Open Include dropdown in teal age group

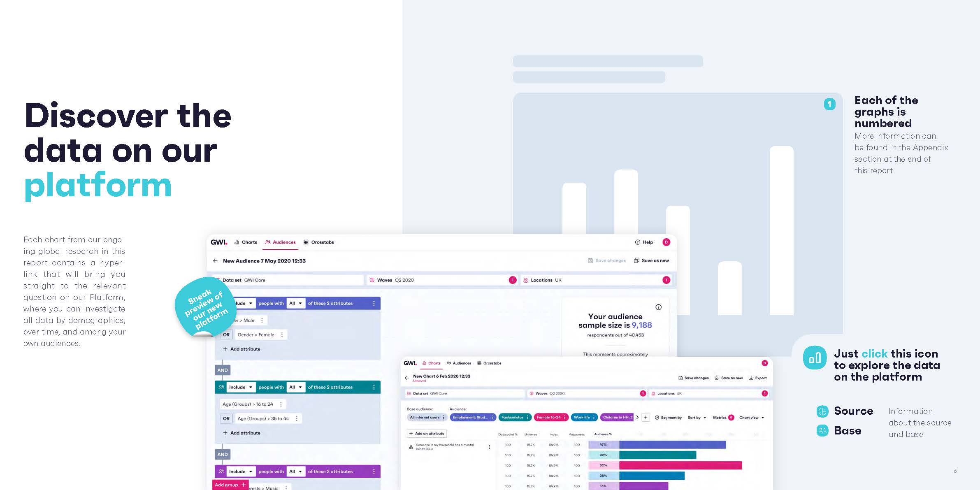pos(241,388)
